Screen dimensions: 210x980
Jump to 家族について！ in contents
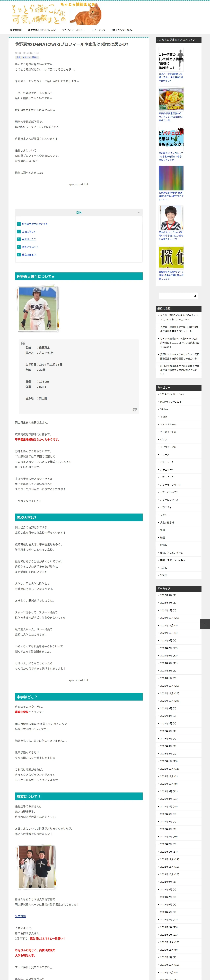30,247
